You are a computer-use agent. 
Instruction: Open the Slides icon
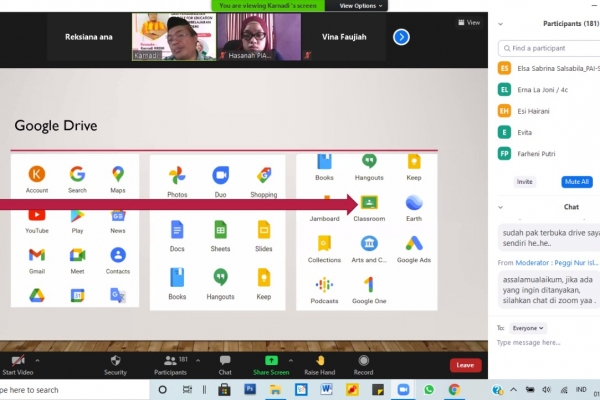coord(264,230)
